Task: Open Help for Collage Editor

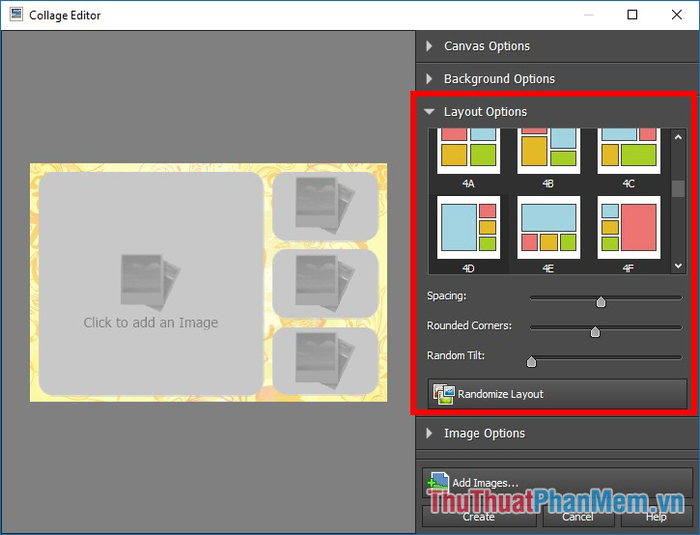Action: [x=656, y=517]
